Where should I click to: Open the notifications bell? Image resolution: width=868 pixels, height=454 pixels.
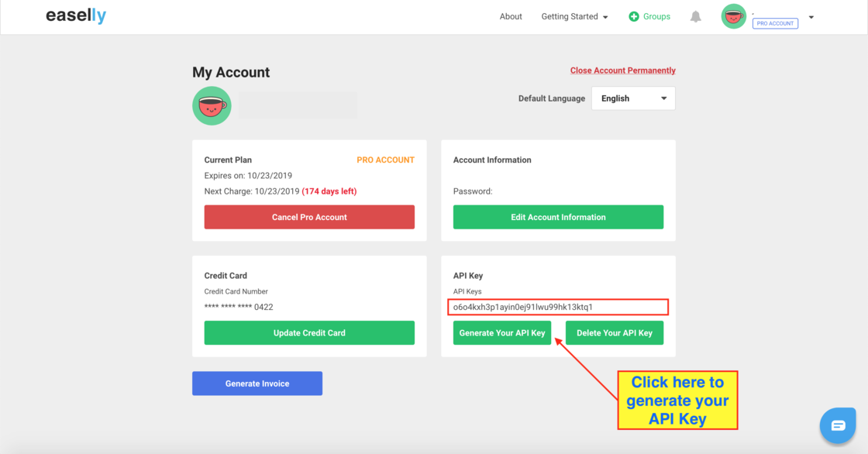click(x=695, y=16)
